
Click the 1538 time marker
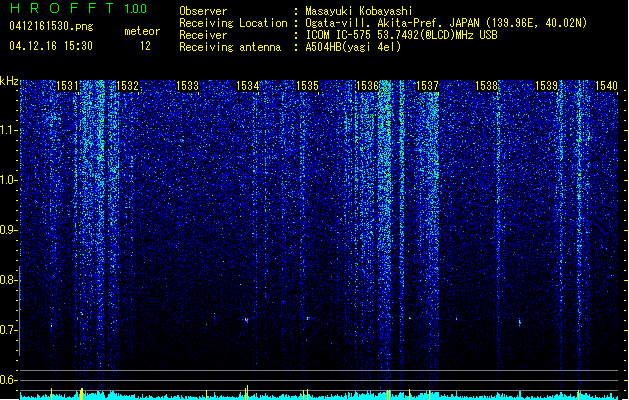[x=487, y=86]
